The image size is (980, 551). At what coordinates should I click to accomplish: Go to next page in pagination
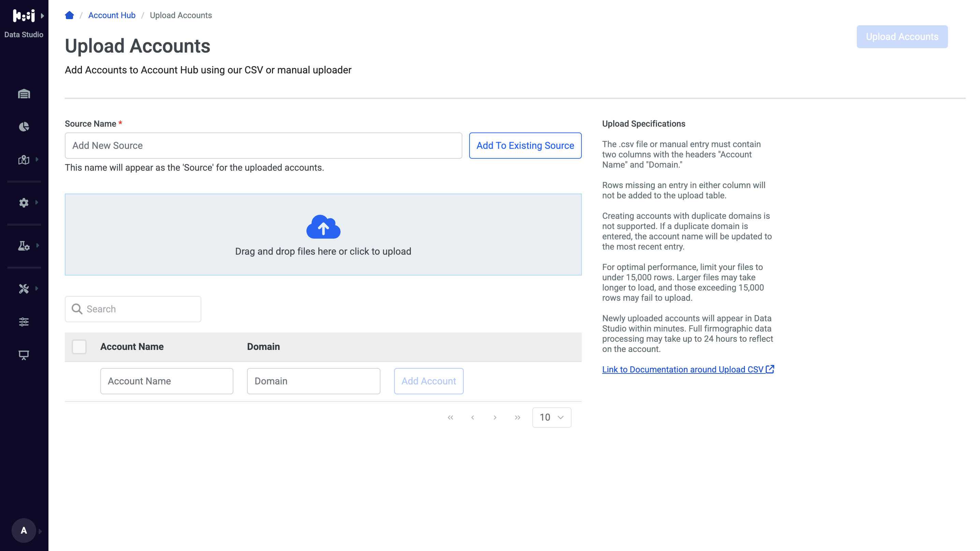(x=495, y=418)
